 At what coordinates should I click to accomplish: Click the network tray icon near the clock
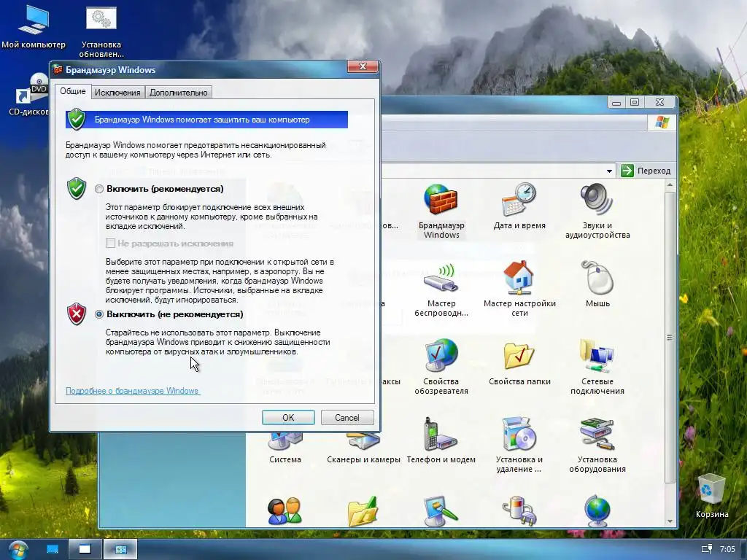[706, 549]
